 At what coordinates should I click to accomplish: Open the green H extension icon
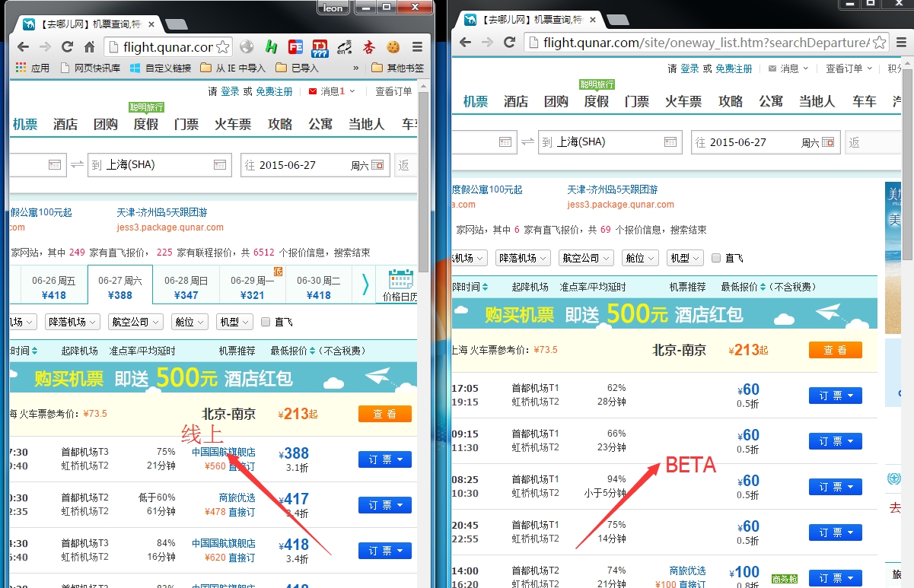coord(271,47)
